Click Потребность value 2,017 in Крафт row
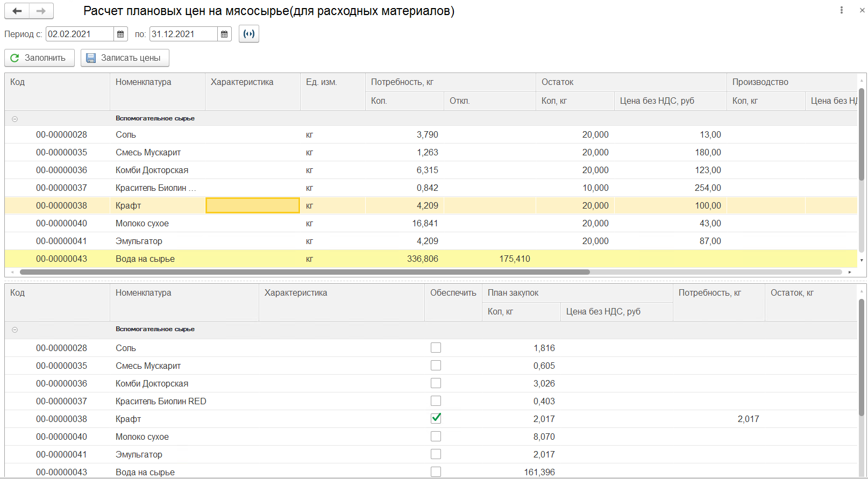This screenshot has width=868, height=479. pyautogui.click(x=749, y=419)
